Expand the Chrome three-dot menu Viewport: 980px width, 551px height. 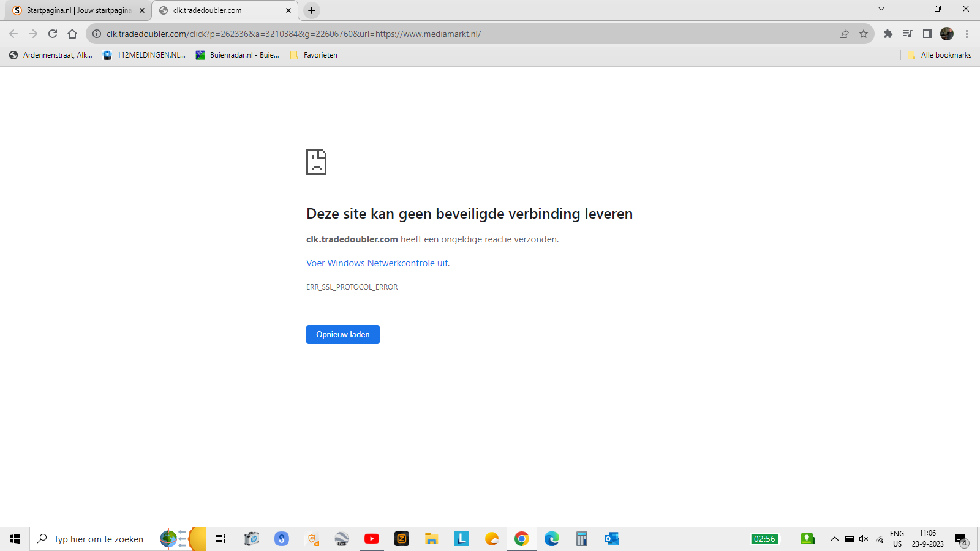coord(967,34)
